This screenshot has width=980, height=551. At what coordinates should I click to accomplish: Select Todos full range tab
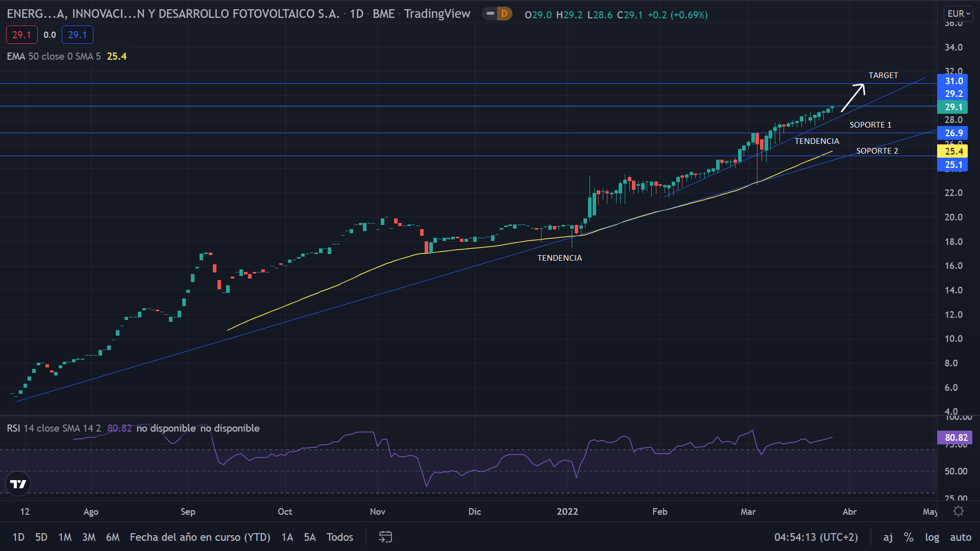click(x=339, y=537)
